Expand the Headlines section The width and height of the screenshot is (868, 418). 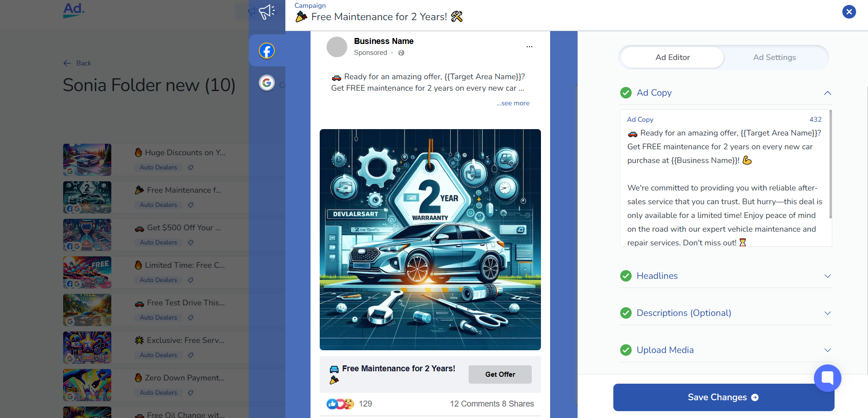click(x=827, y=276)
